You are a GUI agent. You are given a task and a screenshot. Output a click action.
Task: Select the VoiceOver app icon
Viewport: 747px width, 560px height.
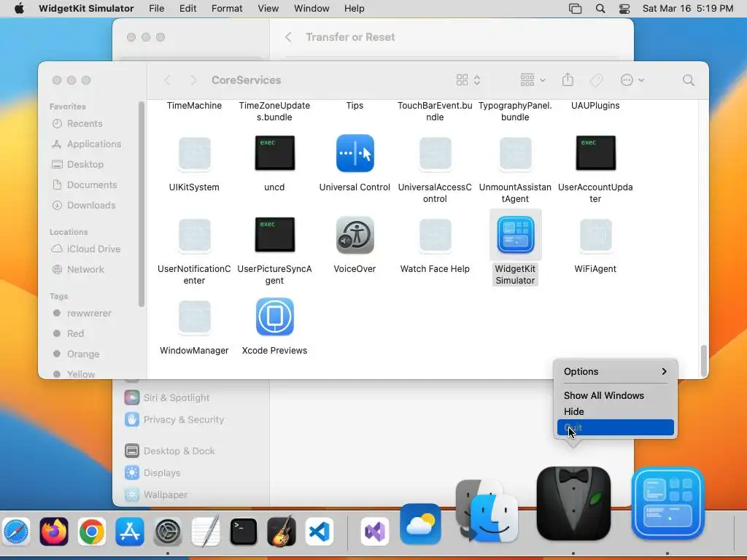click(355, 236)
